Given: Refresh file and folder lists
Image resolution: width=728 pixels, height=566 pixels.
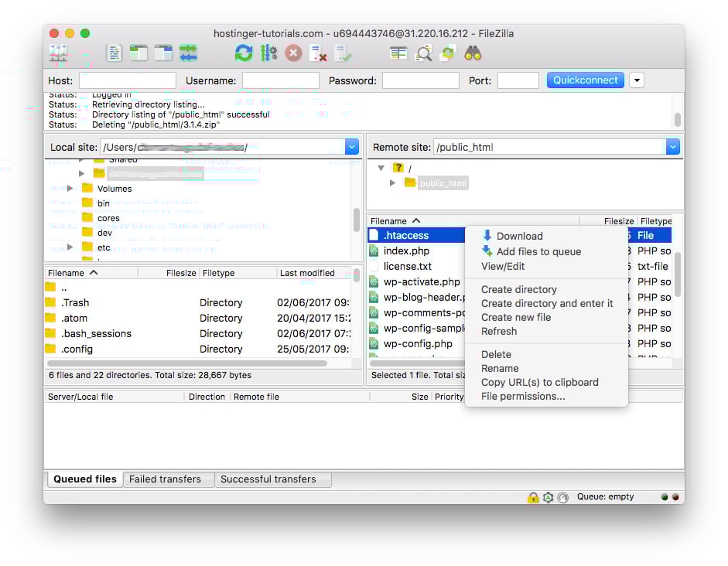Looking at the screenshot, I should point(244,53).
